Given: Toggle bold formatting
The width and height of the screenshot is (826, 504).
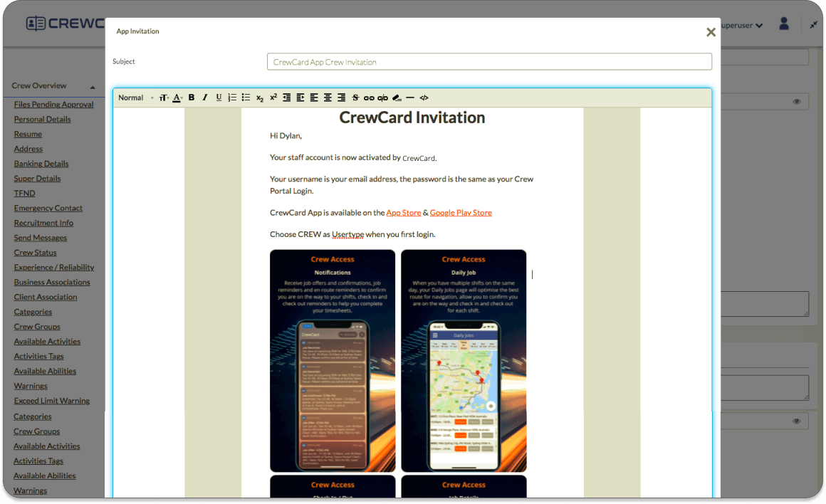Looking at the screenshot, I should [x=192, y=98].
